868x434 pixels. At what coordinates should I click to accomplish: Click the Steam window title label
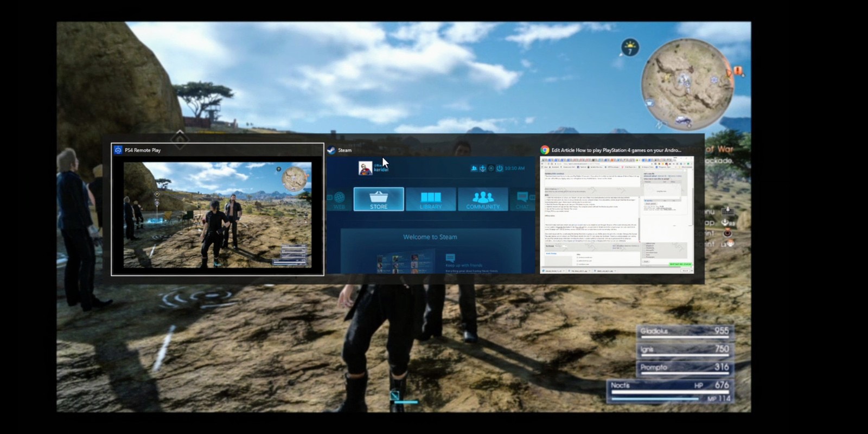pos(344,150)
